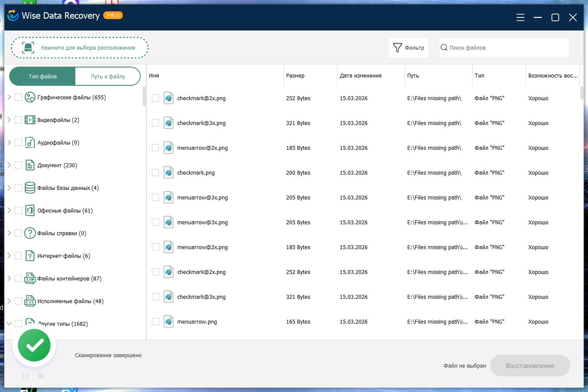Collapse the Другие типы category
This screenshot has width=588, height=392.
(x=9, y=324)
